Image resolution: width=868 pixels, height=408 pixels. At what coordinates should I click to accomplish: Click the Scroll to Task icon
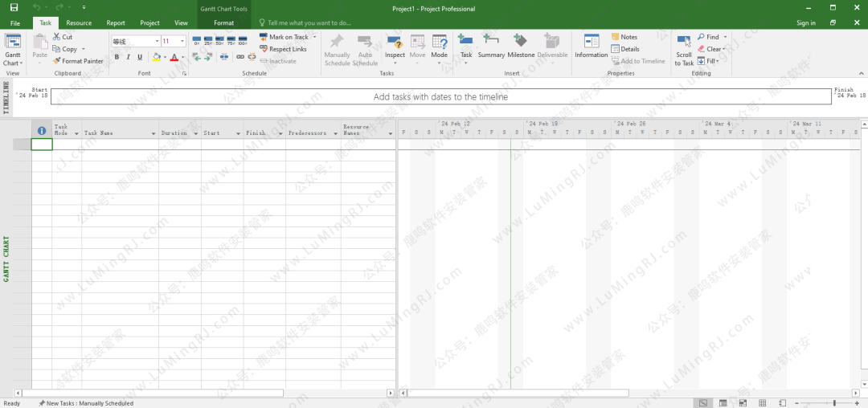(684, 50)
